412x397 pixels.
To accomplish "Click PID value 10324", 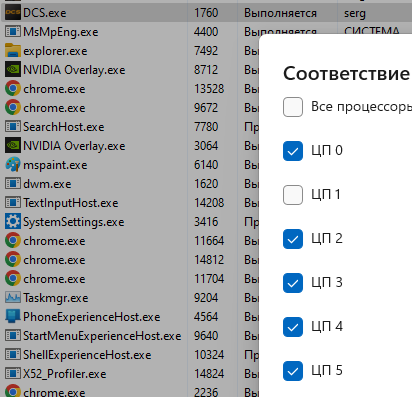I will point(209,355).
